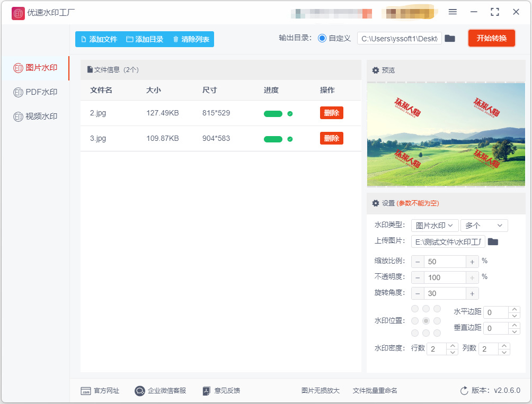Browse for watermark image via folder icon
This screenshot has height=404, width=532.
click(x=493, y=241)
